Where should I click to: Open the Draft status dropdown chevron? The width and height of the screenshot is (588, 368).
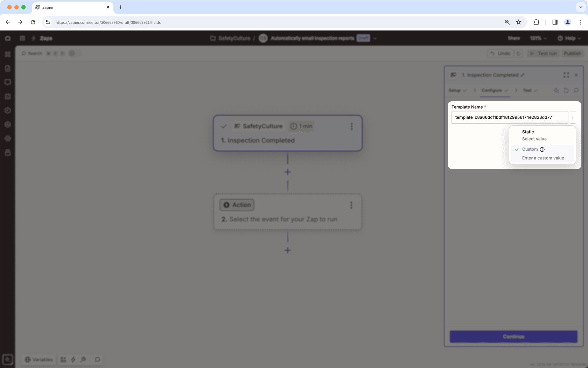pyautogui.click(x=374, y=38)
